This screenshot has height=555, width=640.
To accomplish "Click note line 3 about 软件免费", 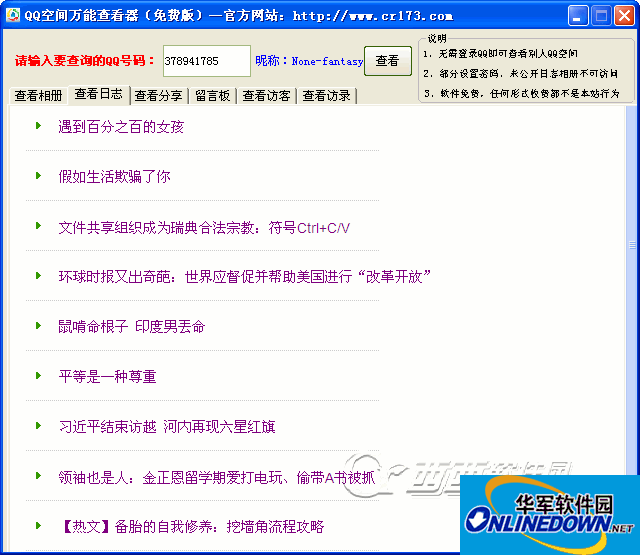I will [521, 93].
